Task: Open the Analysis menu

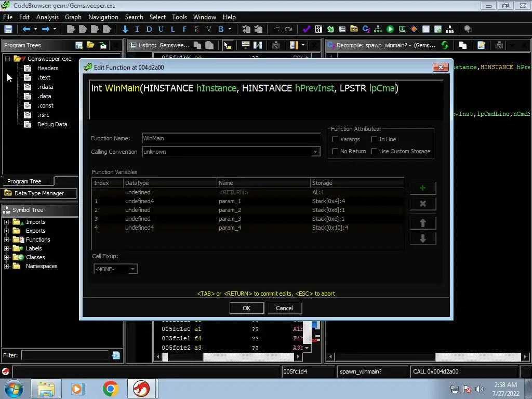Action: point(47,17)
